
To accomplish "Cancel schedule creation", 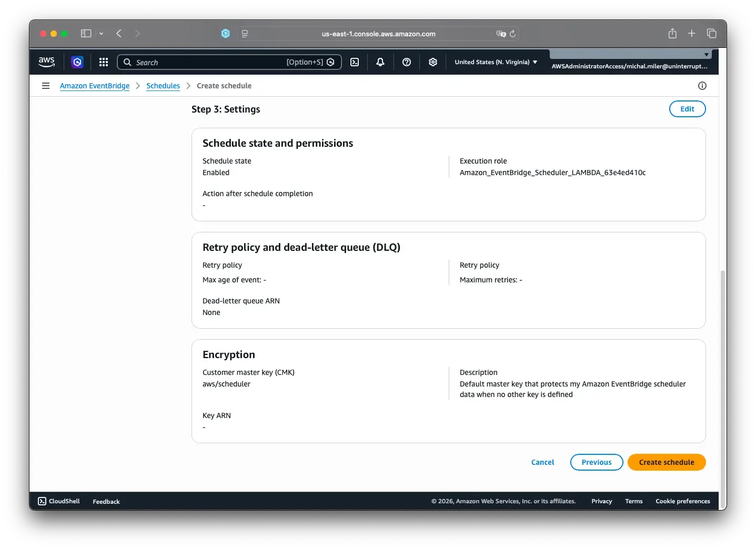I will [542, 462].
